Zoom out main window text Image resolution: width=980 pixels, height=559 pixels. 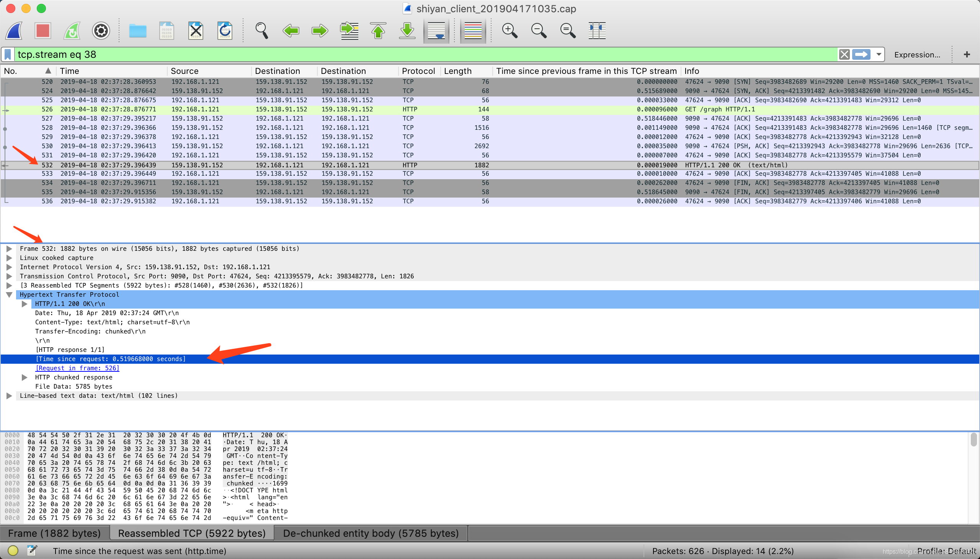tap(539, 31)
